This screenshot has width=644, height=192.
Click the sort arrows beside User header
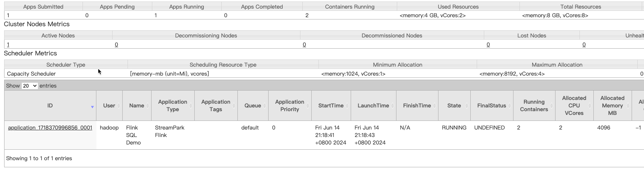pos(119,106)
